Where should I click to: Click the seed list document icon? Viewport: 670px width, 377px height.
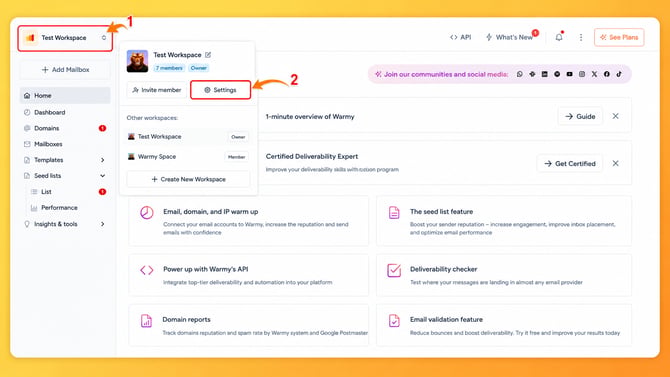tap(394, 212)
